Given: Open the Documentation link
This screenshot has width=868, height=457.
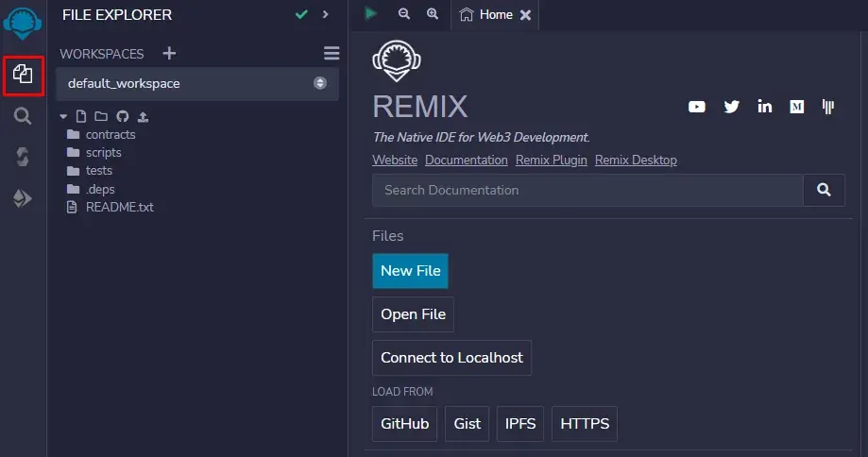Looking at the screenshot, I should pyautogui.click(x=466, y=160).
